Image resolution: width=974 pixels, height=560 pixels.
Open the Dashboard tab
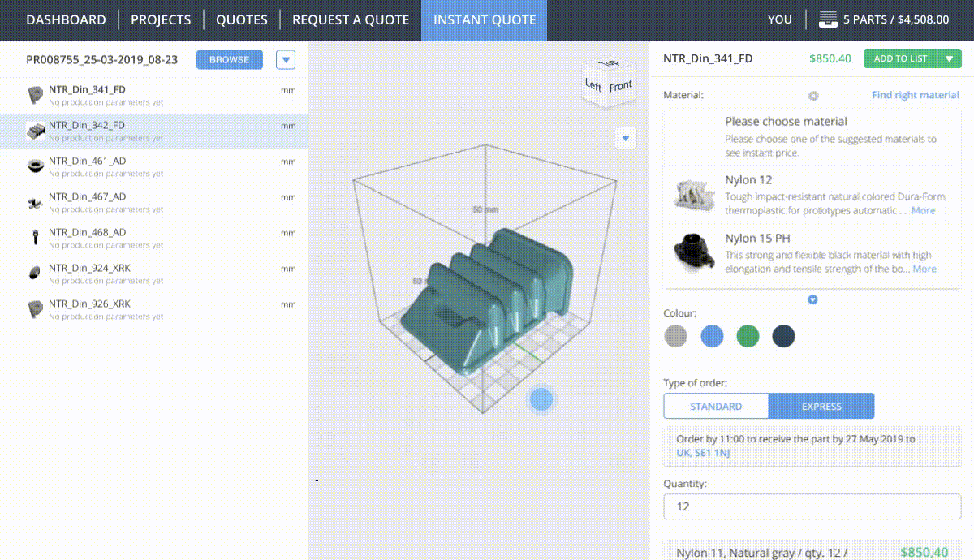[66, 19]
